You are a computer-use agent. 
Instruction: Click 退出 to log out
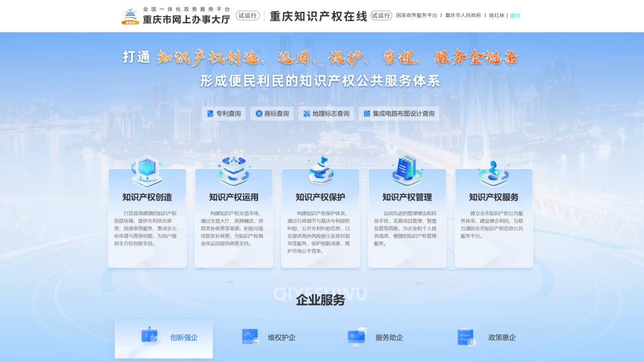click(x=515, y=15)
